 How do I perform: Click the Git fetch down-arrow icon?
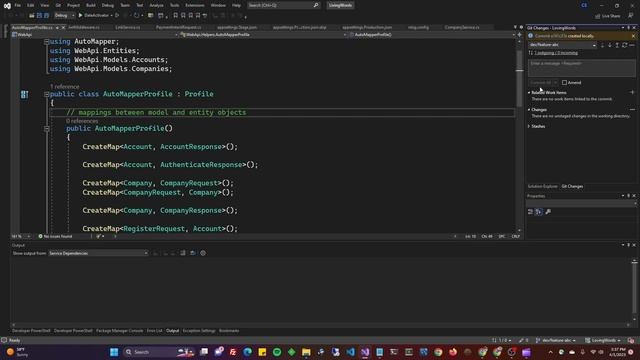[x=602, y=45]
